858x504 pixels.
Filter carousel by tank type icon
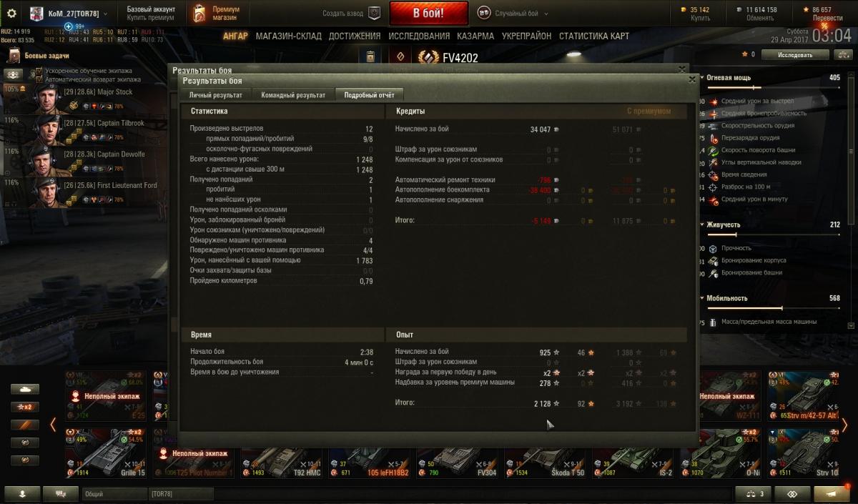[24, 389]
